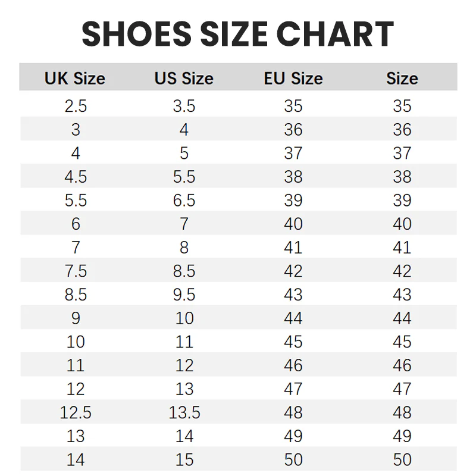Select US size 6.5 cell
Screen dimensions: 476x476
point(184,201)
